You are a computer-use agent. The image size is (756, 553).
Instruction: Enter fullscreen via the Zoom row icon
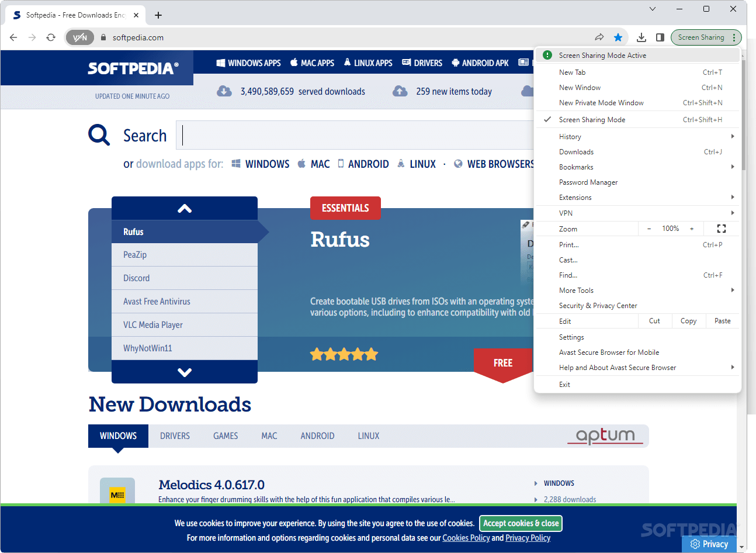(x=722, y=228)
